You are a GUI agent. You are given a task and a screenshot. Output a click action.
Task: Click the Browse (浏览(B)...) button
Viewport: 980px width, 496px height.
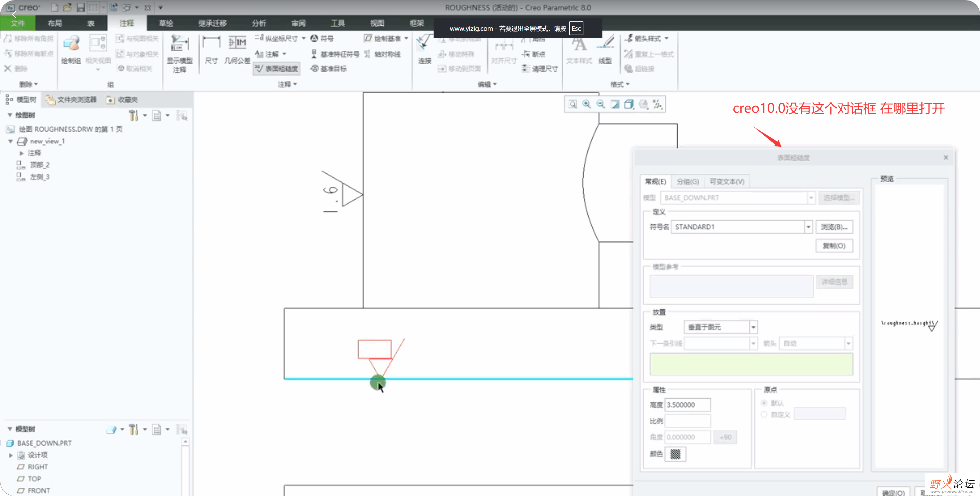pos(834,227)
